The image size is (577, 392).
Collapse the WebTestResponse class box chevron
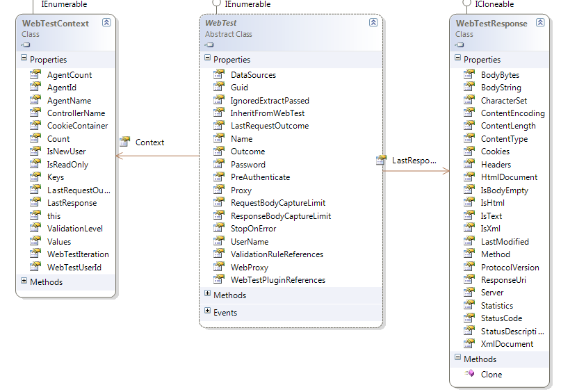click(x=540, y=22)
